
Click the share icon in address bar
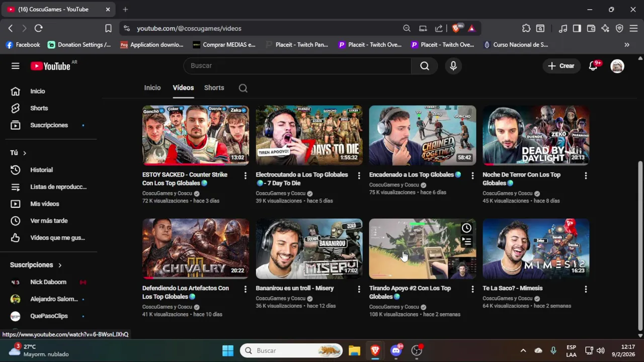[x=439, y=29]
